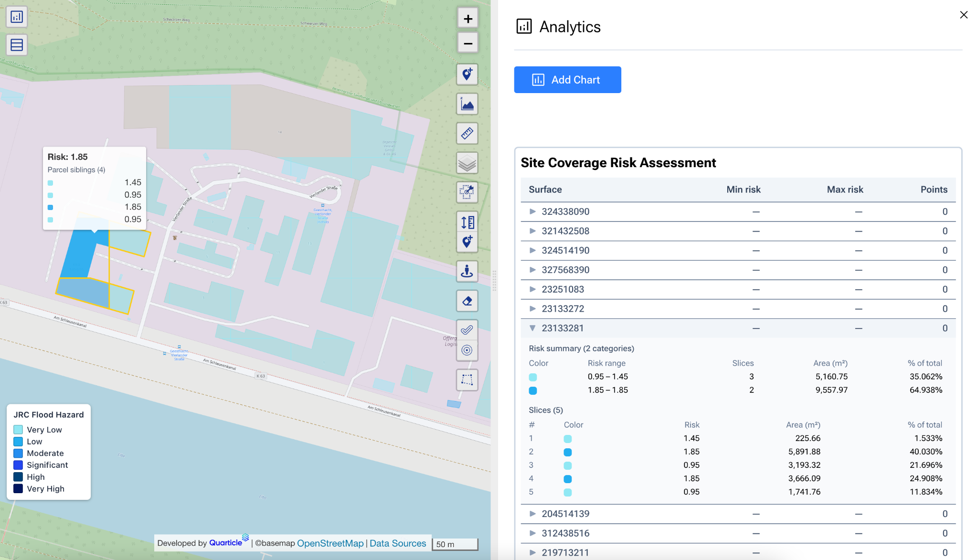Open analytics panel icon on map top-left
Screen dimensions: 978x560
coord(17,17)
